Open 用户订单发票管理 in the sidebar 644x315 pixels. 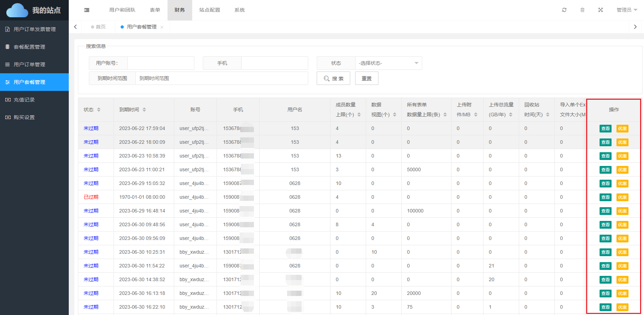pyautogui.click(x=34, y=29)
